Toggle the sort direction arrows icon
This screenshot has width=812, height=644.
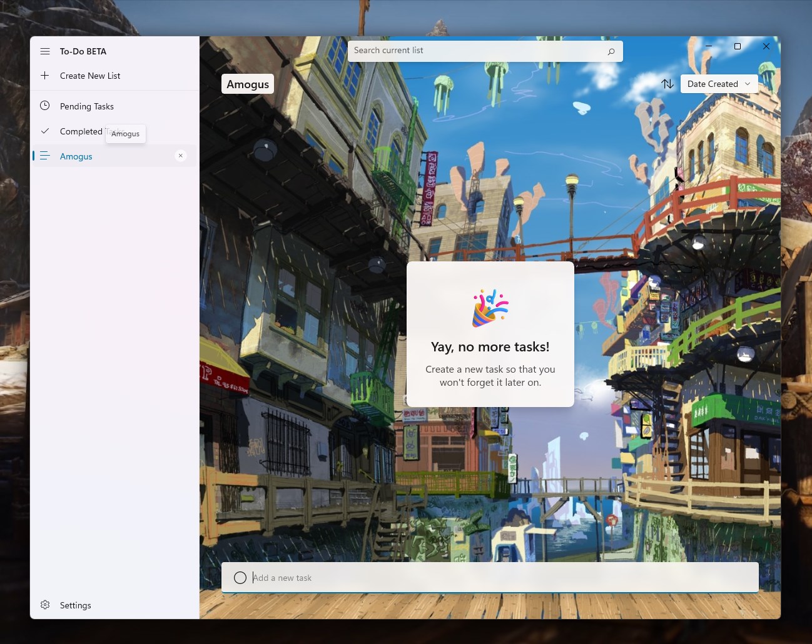click(667, 84)
